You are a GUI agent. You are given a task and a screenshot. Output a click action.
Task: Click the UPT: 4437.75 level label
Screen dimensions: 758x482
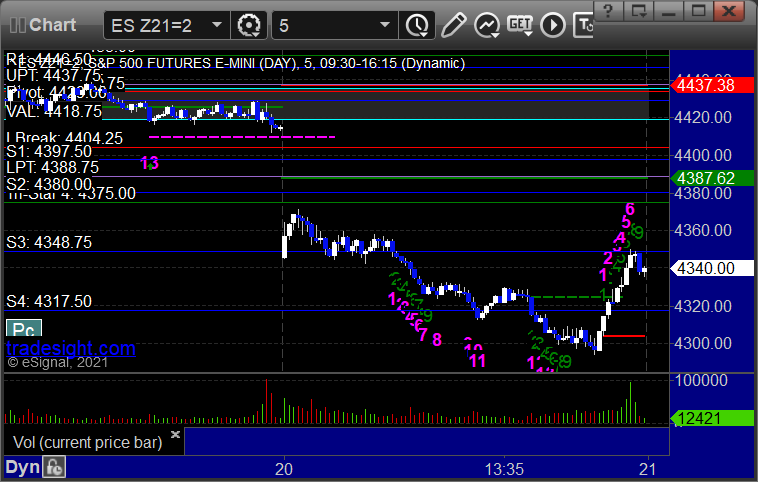point(54,75)
